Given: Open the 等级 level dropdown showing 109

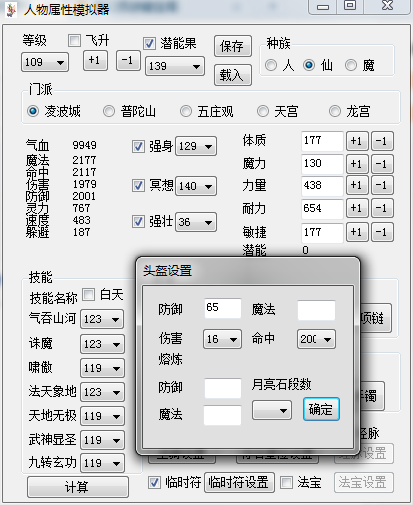Looking at the screenshot, I should [x=45, y=62].
